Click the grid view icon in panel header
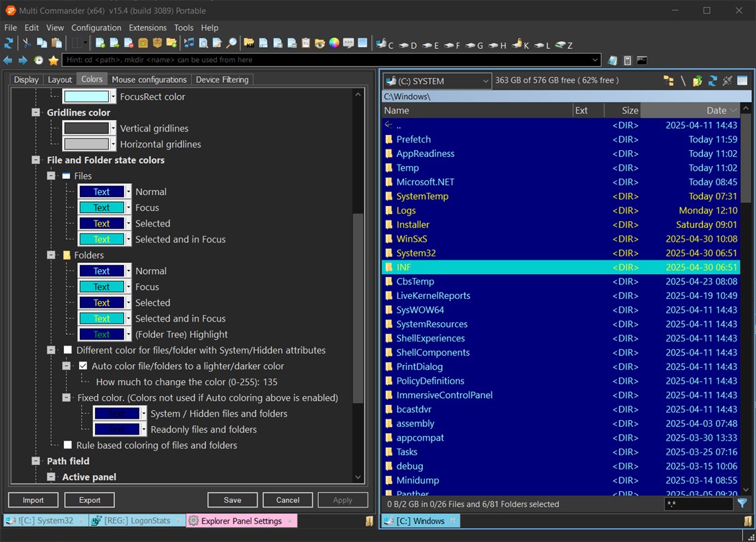The width and height of the screenshot is (756, 542). click(x=742, y=80)
